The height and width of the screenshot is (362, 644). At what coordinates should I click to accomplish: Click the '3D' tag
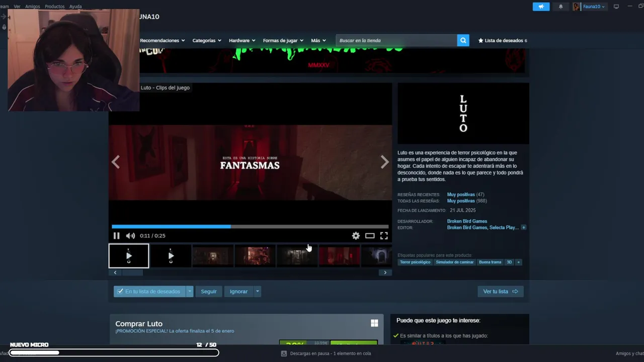coord(509,262)
